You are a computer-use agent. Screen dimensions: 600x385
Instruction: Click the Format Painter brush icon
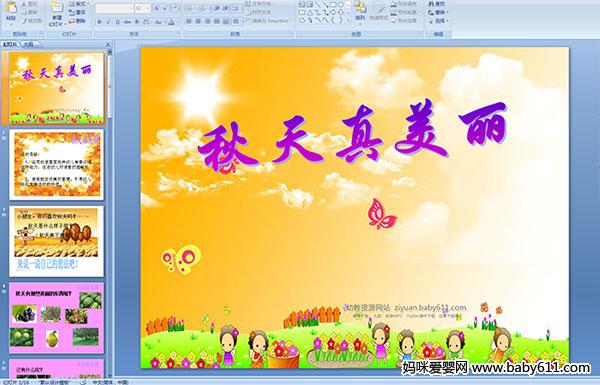pyautogui.click(x=33, y=21)
